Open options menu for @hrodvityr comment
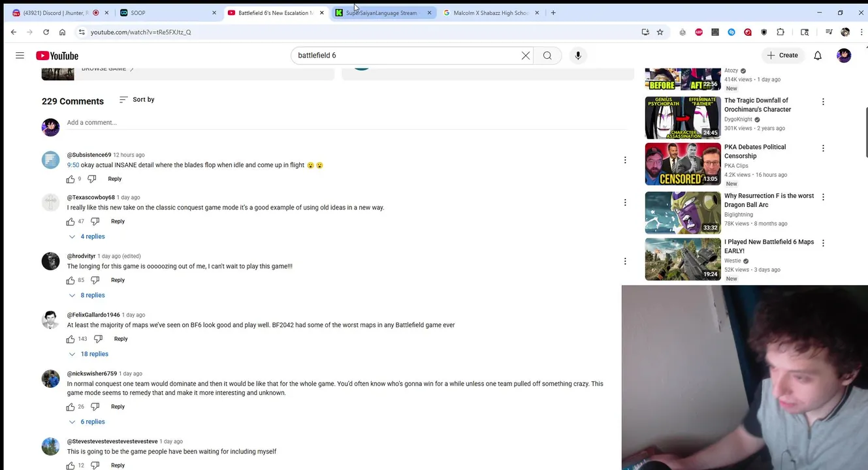 coord(625,261)
